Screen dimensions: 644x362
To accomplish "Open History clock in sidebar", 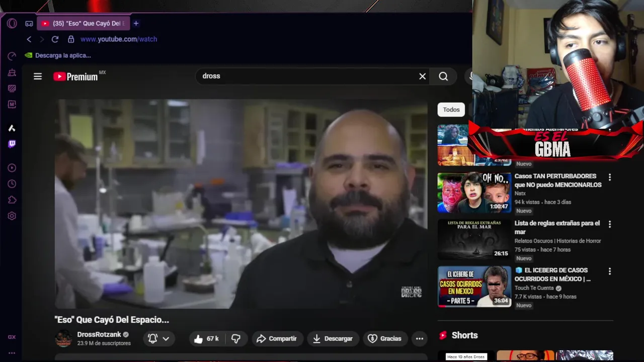I will point(12,184).
